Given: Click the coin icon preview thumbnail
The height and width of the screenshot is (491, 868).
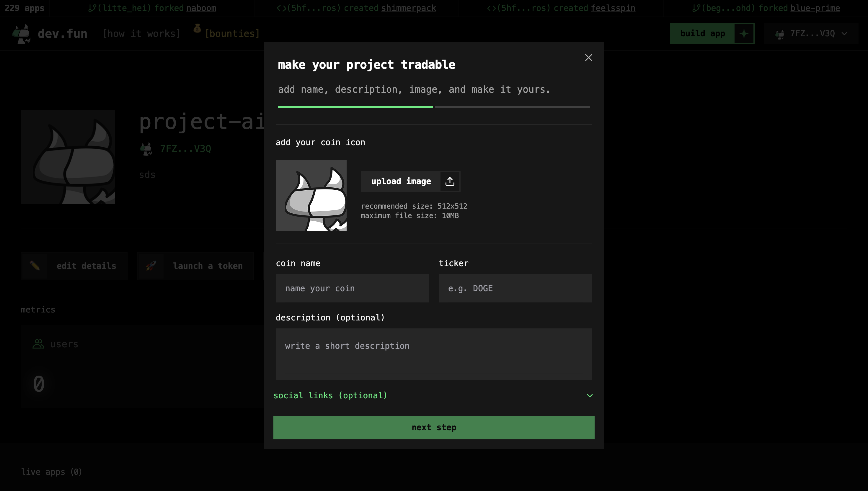Looking at the screenshot, I should (311, 196).
